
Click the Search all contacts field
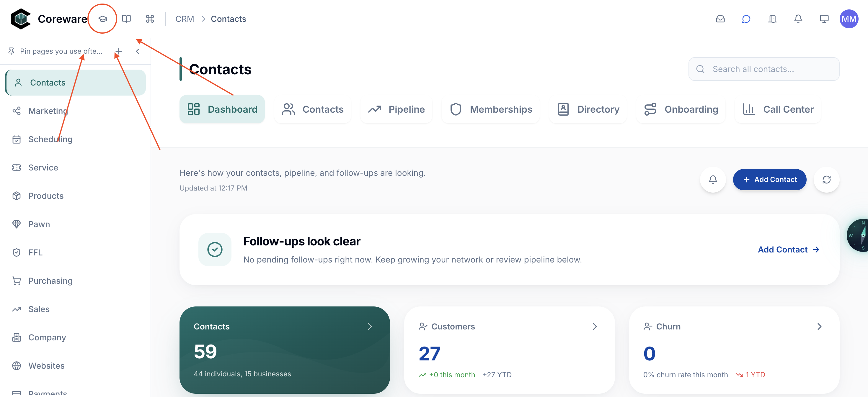pos(764,69)
